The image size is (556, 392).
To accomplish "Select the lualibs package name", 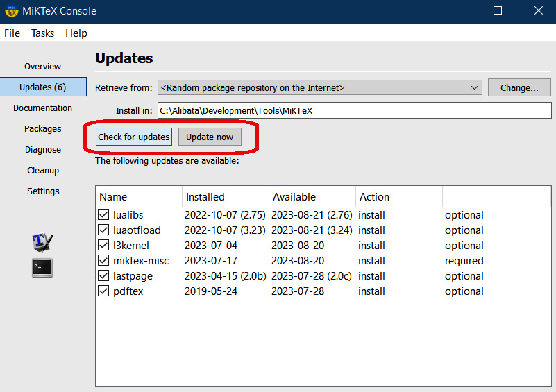I will 128,215.
